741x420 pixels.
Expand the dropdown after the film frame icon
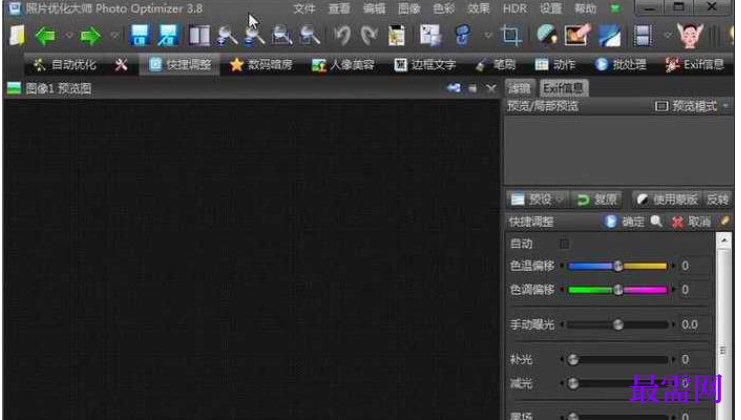coord(667,35)
